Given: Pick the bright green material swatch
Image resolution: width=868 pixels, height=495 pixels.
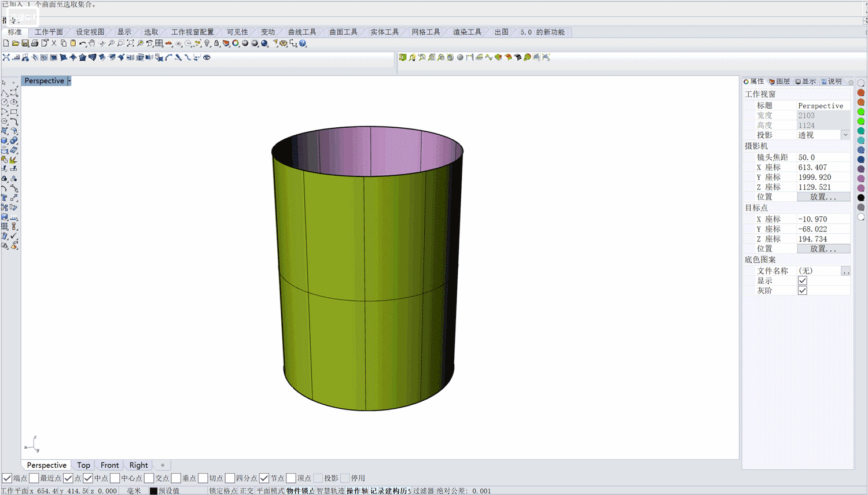Looking at the screenshot, I should pyautogui.click(x=861, y=112).
